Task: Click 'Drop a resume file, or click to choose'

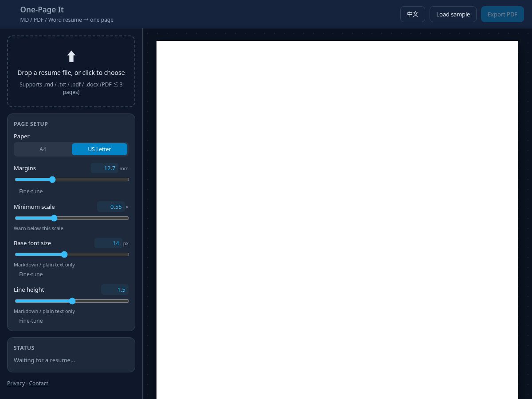Action: coord(71,73)
